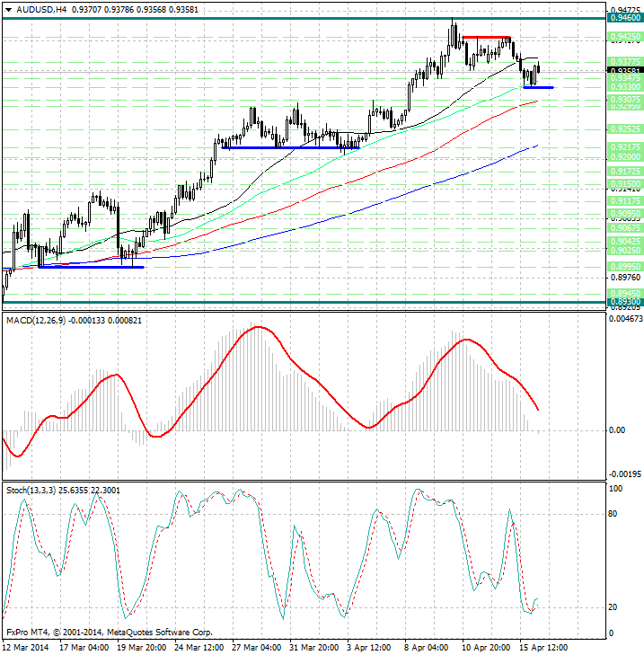Click the 0.91175 price level label

coord(625,201)
